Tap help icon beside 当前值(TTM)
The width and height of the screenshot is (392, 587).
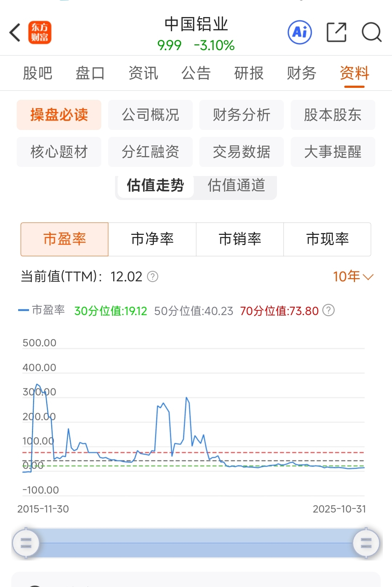click(152, 277)
